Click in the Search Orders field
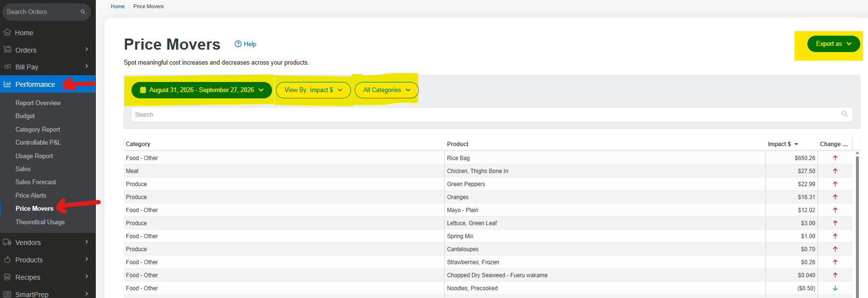This screenshot has width=868, height=298. point(47,12)
